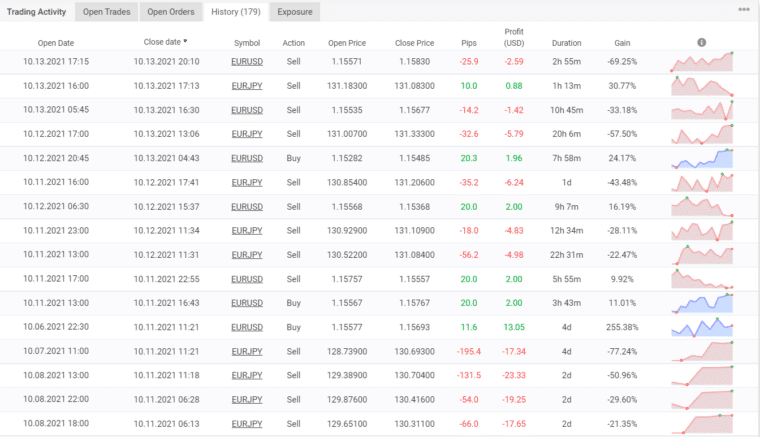Open EURJPY link for trade closed 10.12.2021 11:31
The height and width of the screenshot is (437, 760).
pyautogui.click(x=247, y=255)
